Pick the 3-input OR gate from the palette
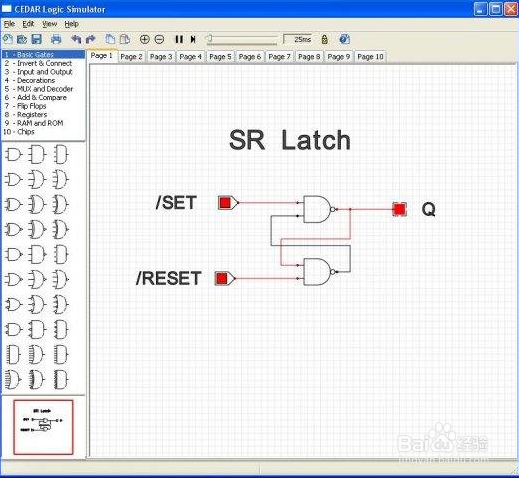 point(37,179)
